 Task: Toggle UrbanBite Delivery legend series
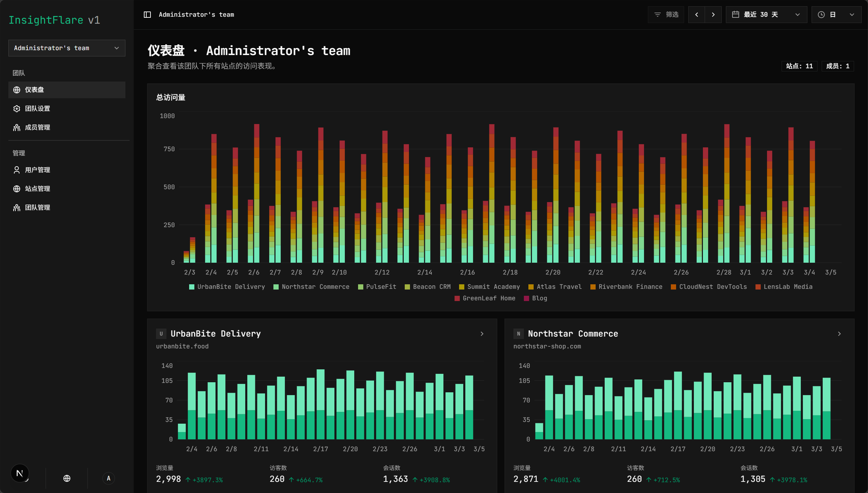tap(227, 287)
